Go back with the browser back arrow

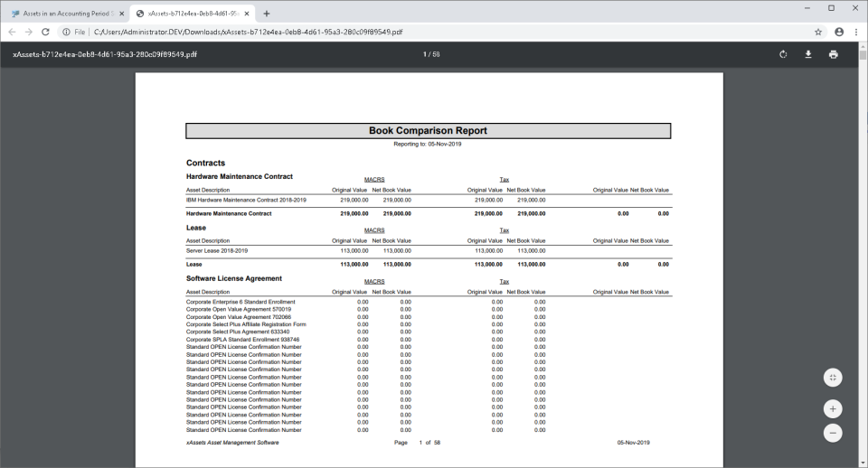click(12, 33)
